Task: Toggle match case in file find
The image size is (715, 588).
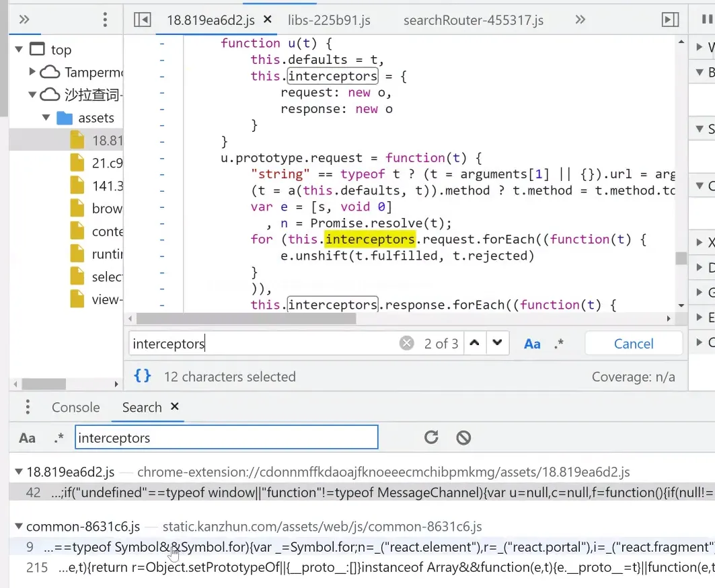Action: pyautogui.click(x=532, y=344)
